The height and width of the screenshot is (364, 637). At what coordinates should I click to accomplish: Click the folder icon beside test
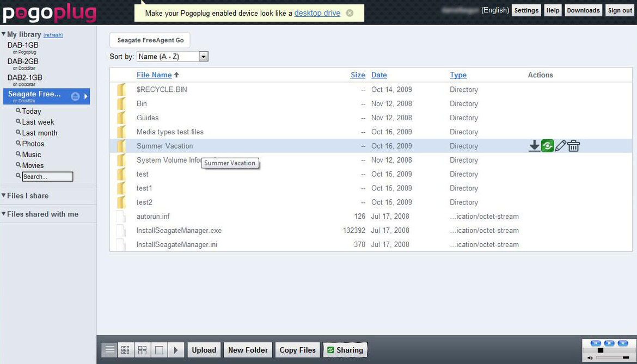[x=121, y=174]
